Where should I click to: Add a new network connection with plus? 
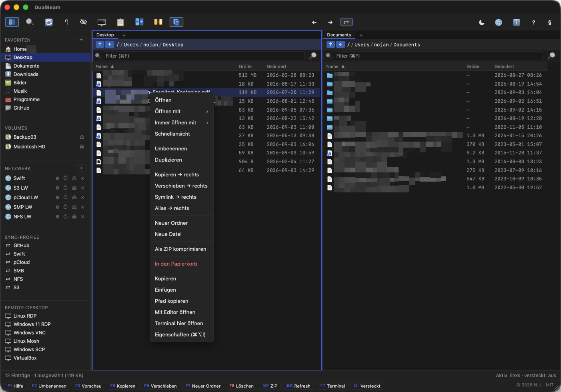pos(81,168)
